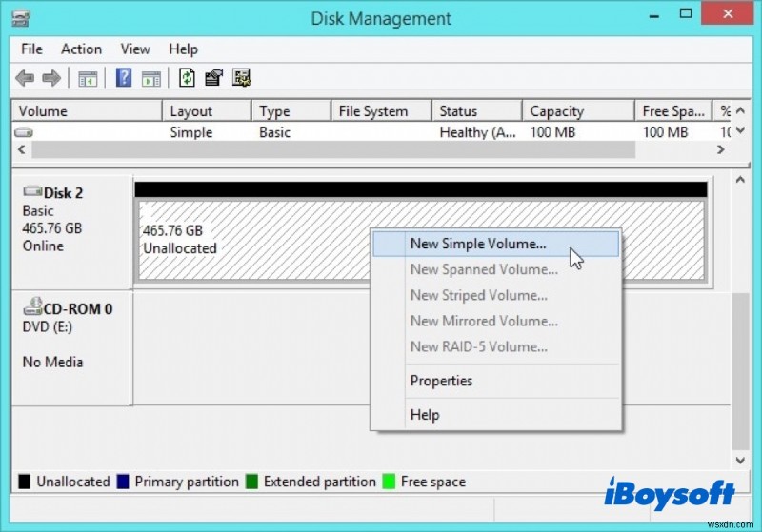Click greyed New RAID-5 Volume... entry
The height and width of the screenshot is (532, 762).
click(x=495, y=346)
